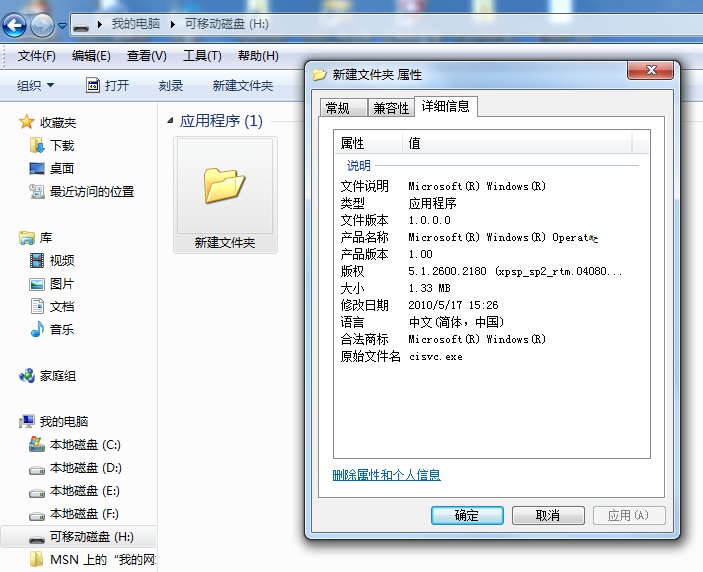Click the 确定 button
Image resolution: width=703 pixels, height=572 pixels.
coord(467,516)
